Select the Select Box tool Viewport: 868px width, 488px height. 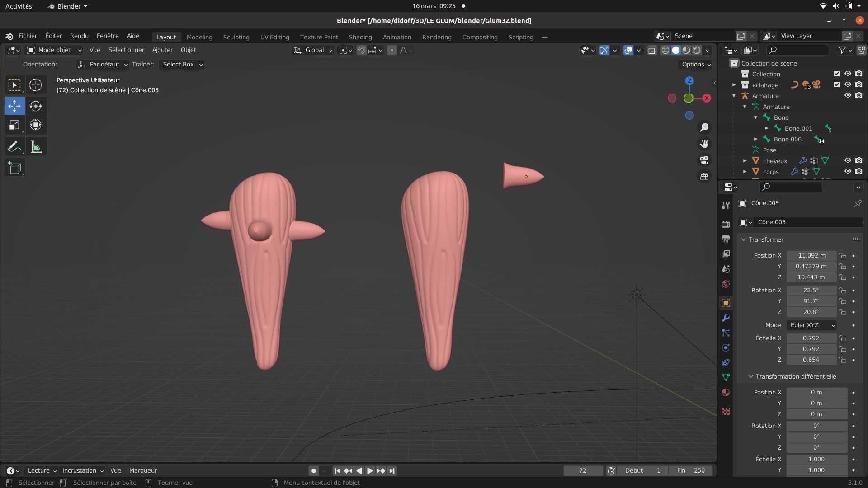tap(14, 85)
